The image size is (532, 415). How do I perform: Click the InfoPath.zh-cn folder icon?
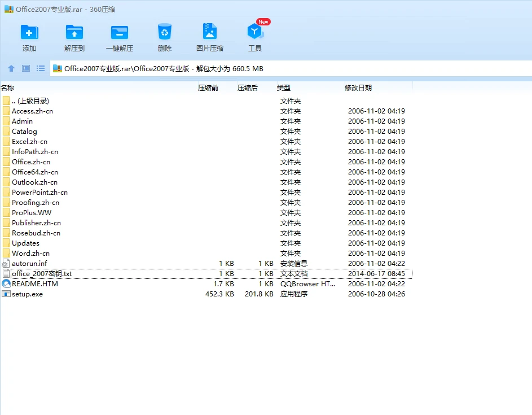tap(6, 152)
